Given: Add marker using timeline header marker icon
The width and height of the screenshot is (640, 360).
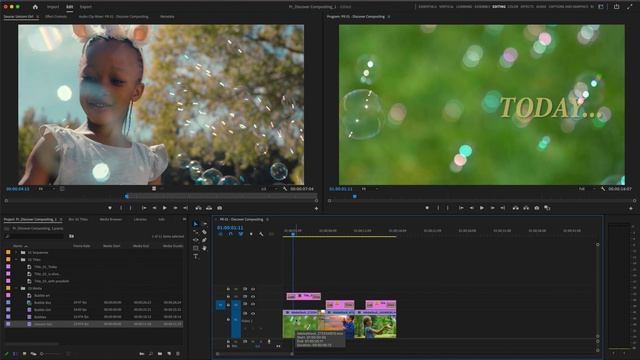Looking at the screenshot, I should [x=251, y=234].
